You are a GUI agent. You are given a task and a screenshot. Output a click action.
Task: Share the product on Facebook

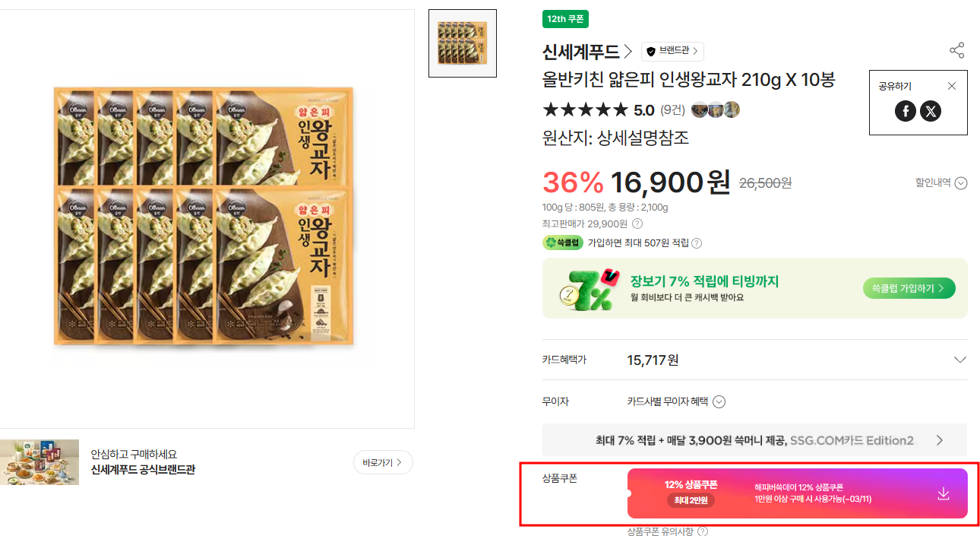click(906, 111)
